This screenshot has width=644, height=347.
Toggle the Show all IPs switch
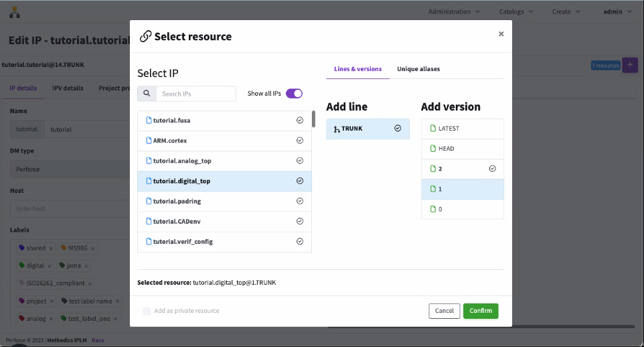coord(294,94)
